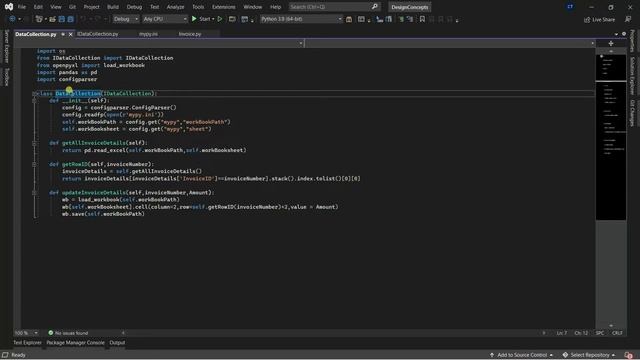640x360 pixels.
Task: Switch to the Invoice.py tab
Action: (190, 34)
